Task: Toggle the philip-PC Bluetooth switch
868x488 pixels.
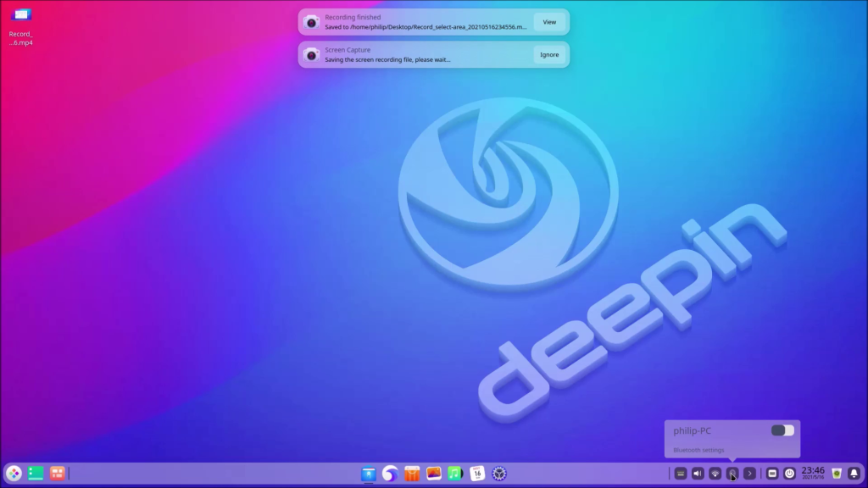Action: [x=782, y=430]
